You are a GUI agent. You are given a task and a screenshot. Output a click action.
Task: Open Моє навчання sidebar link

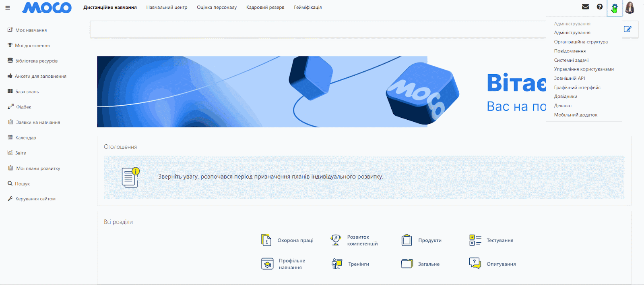pos(31,30)
